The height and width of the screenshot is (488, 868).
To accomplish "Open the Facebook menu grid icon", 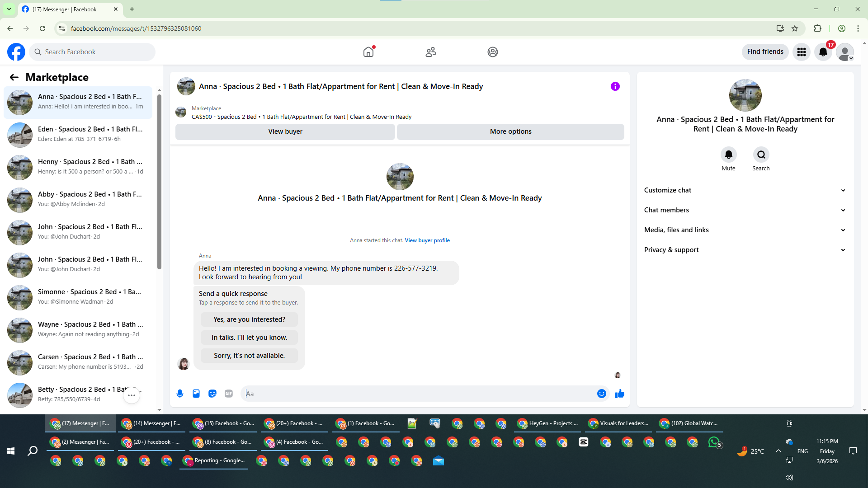I will (802, 52).
